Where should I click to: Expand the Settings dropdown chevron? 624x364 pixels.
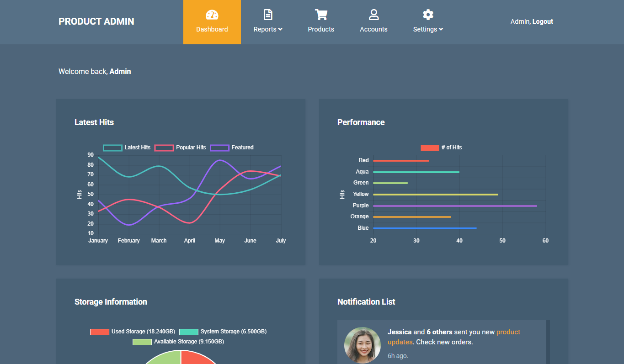(441, 29)
